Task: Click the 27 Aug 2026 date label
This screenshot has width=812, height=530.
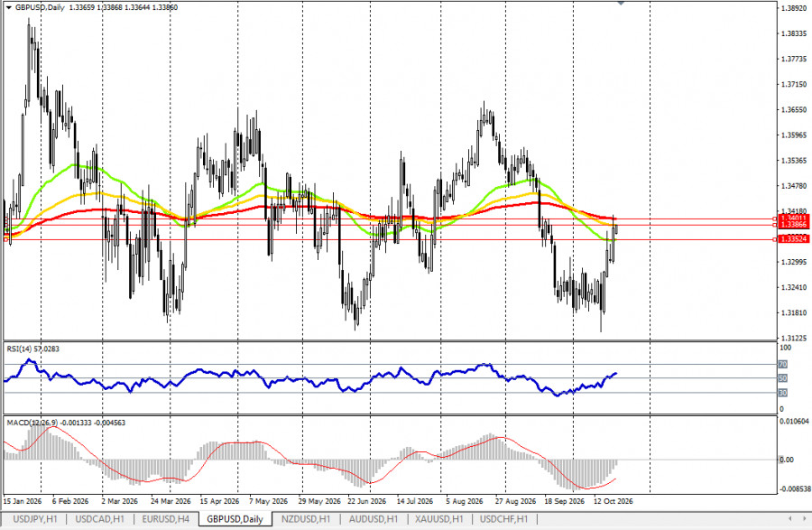Action: click(x=515, y=501)
